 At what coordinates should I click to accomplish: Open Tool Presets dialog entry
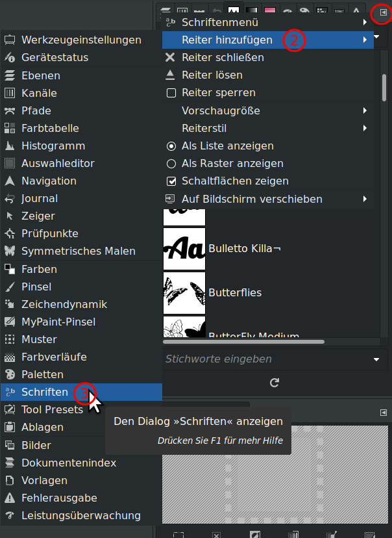click(x=81, y=409)
